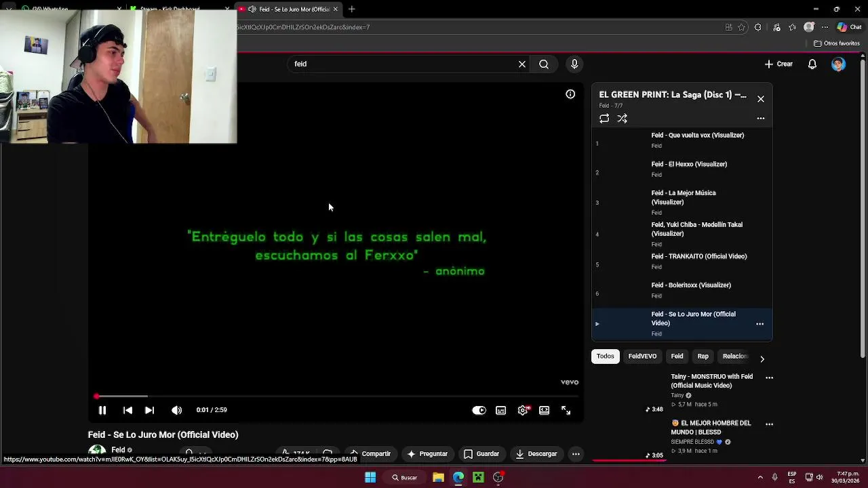868x488 pixels.
Task: Open the player settings gear
Action: (523, 410)
